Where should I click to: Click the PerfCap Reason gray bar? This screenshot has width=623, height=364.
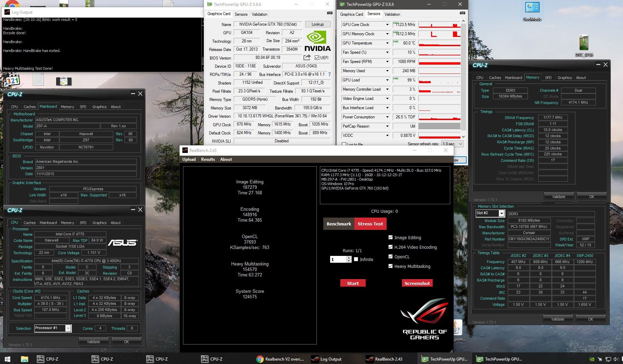(x=439, y=126)
